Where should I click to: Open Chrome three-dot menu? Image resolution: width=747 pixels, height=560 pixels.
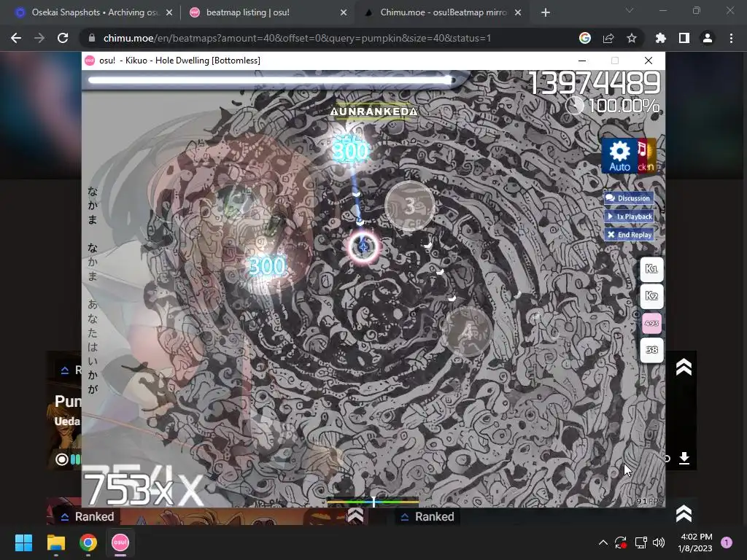[731, 38]
